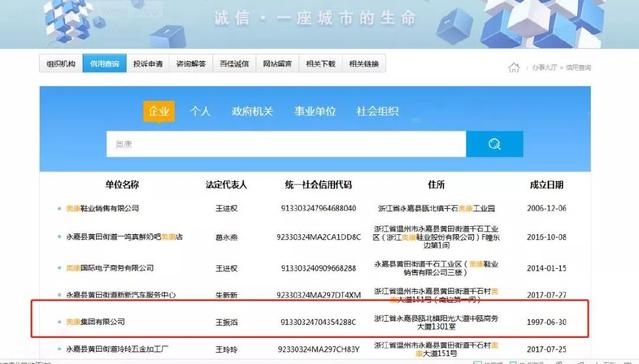Image resolution: width=639 pixels, height=364 pixels.
Task: Select the 社会组织 search category tab
Action: point(377,111)
